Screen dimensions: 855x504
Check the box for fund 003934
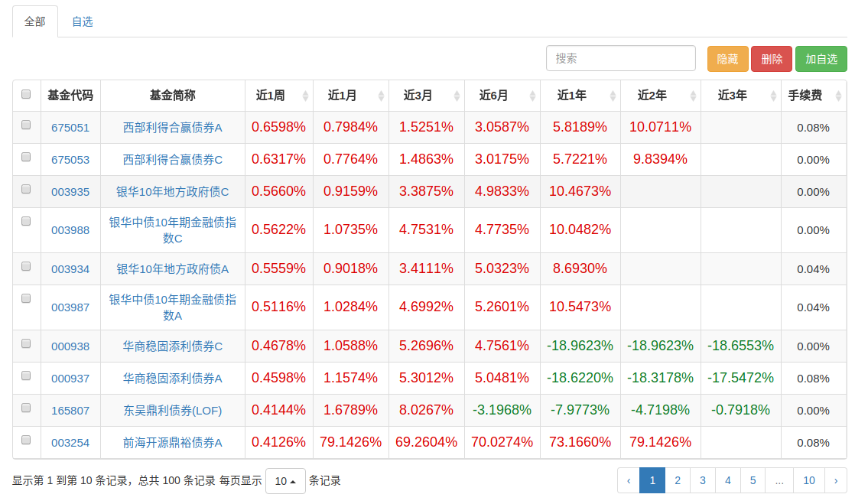(x=26, y=266)
